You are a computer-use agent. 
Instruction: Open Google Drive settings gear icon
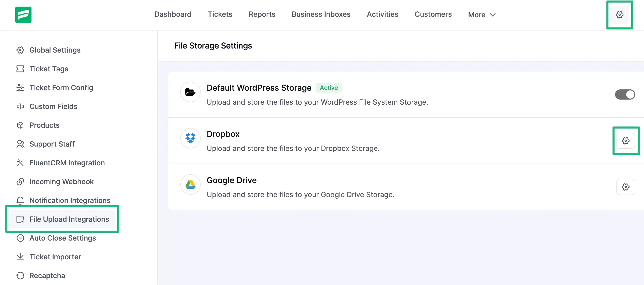(626, 187)
